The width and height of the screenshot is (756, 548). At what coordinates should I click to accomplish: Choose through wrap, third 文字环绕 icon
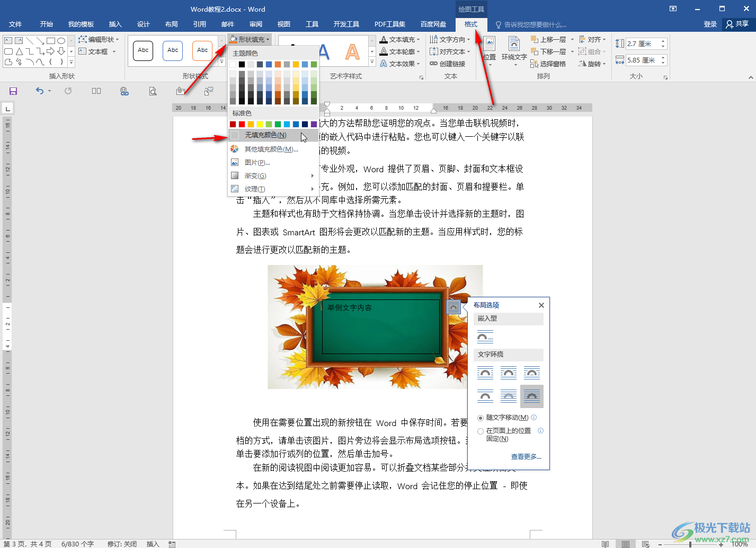532,373
